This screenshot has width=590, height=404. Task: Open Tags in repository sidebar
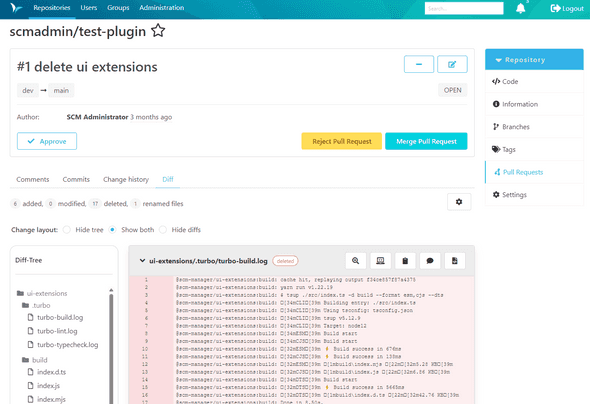point(534,149)
